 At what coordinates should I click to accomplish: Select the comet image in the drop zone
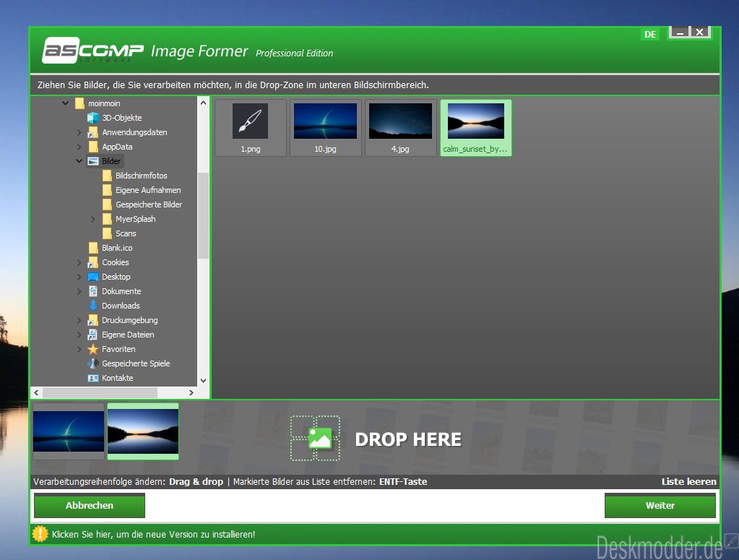pyautogui.click(x=69, y=431)
